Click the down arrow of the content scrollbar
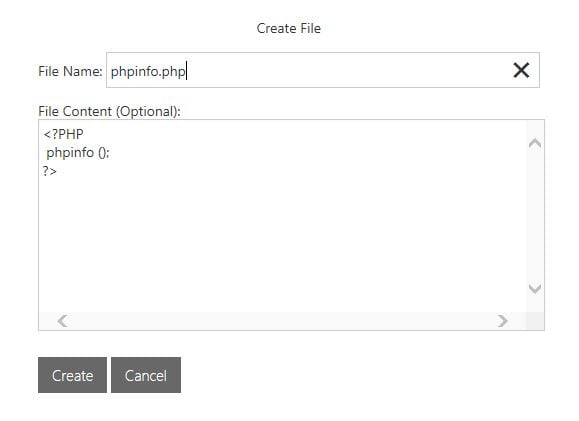 click(x=535, y=288)
